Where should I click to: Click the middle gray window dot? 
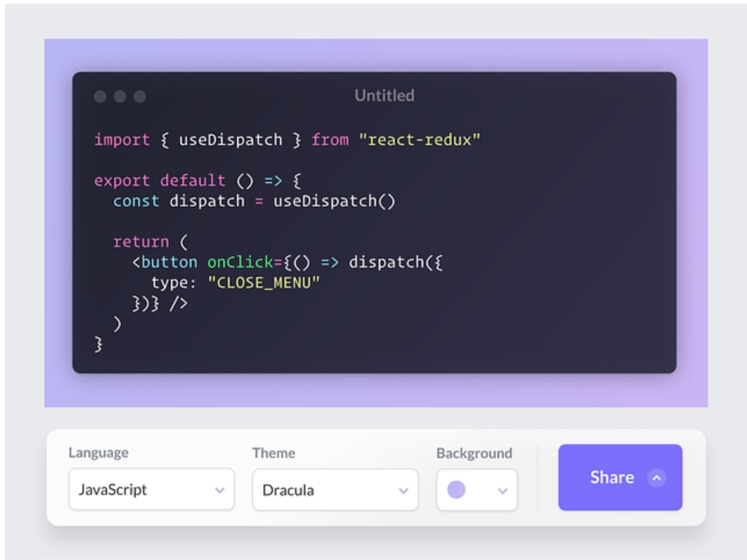click(x=120, y=96)
